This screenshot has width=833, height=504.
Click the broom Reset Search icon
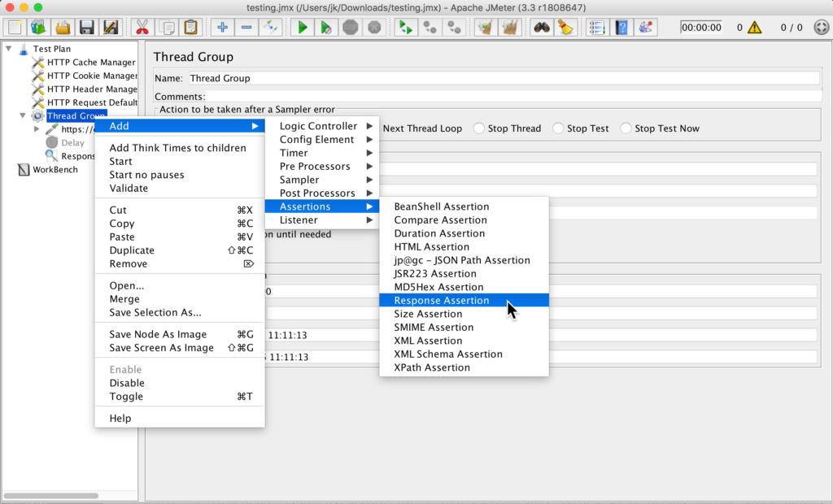(564, 28)
